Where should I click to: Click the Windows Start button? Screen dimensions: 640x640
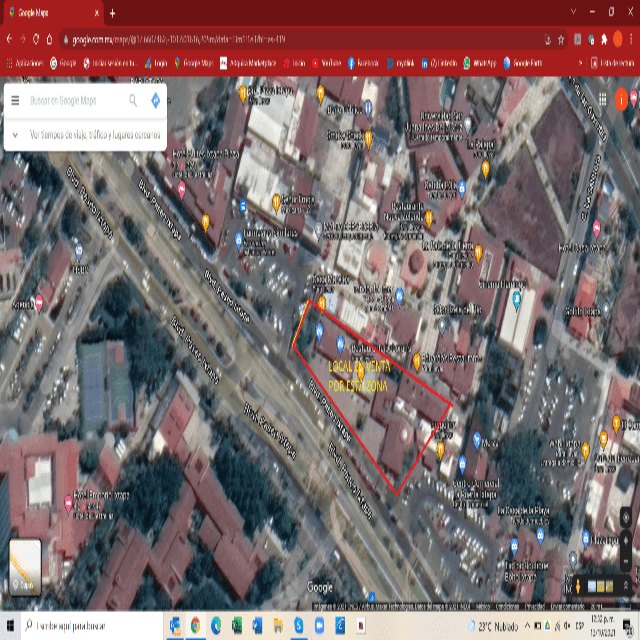[10, 626]
